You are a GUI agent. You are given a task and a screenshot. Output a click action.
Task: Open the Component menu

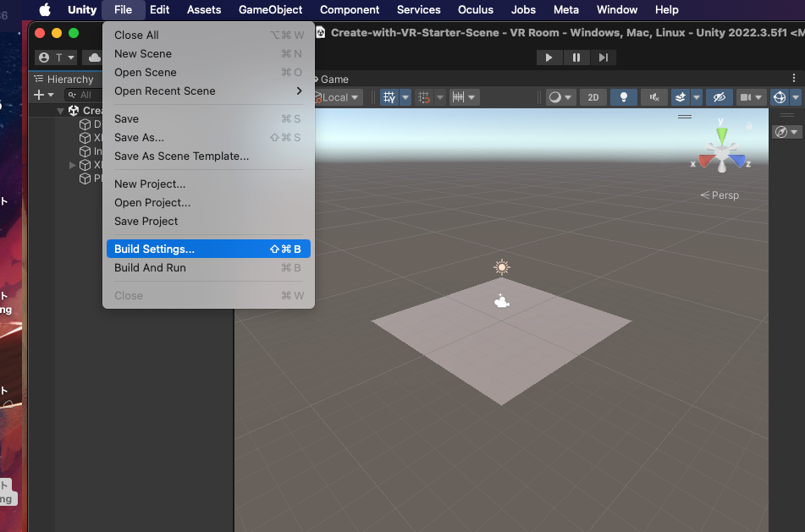(x=350, y=10)
